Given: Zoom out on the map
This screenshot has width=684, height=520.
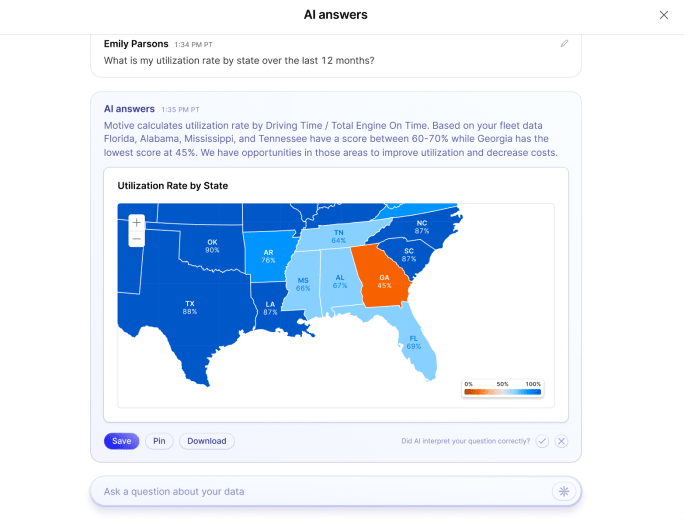Looking at the screenshot, I should [x=136, y=240].
